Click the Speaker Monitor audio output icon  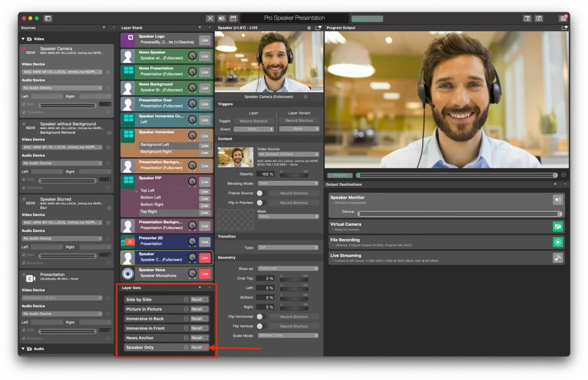point(557,200)
